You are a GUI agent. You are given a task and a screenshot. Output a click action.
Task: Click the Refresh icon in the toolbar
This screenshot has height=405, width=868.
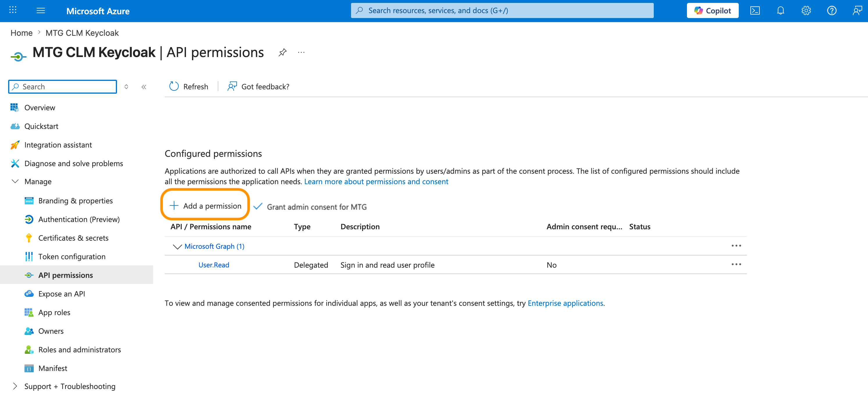(x=174, y=87)
